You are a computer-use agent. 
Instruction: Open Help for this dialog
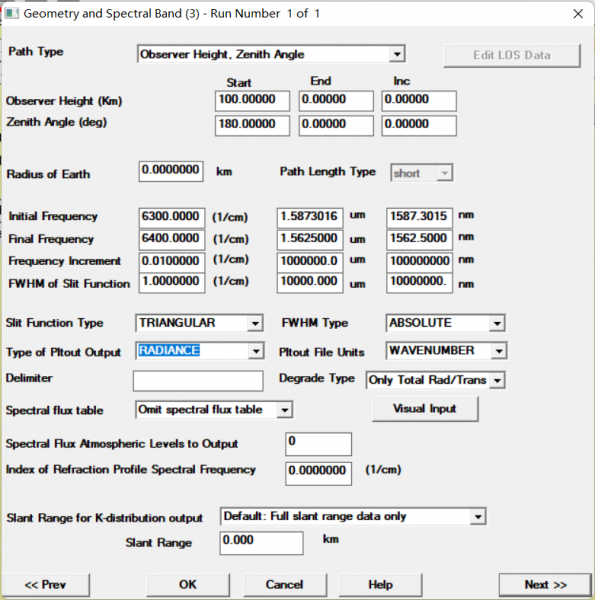[380, 585]
